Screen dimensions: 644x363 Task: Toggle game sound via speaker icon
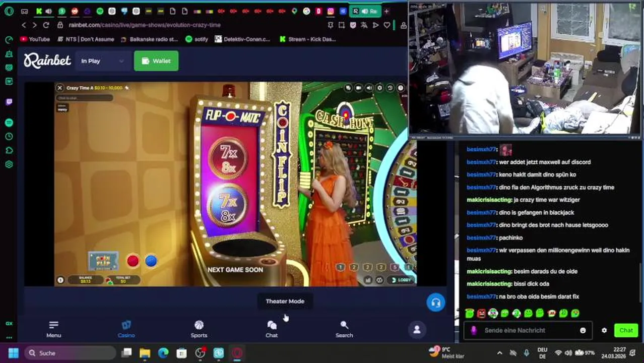pos(369,88)
